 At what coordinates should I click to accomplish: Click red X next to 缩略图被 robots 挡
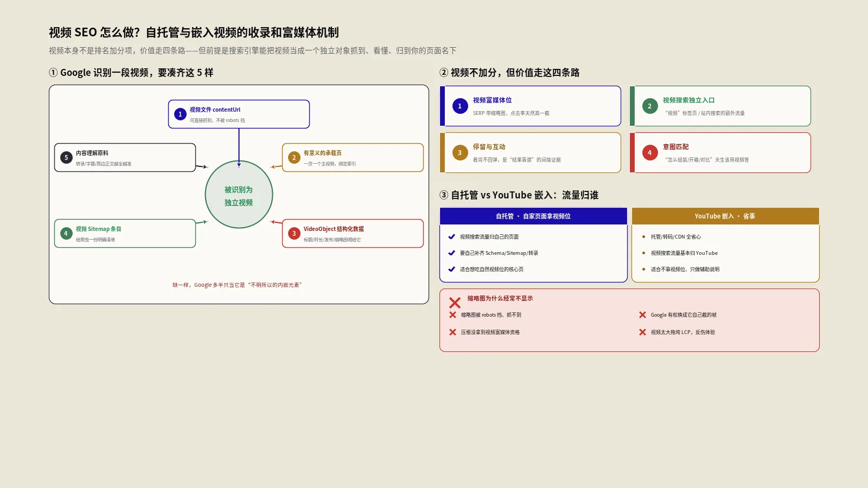[452, 315]
